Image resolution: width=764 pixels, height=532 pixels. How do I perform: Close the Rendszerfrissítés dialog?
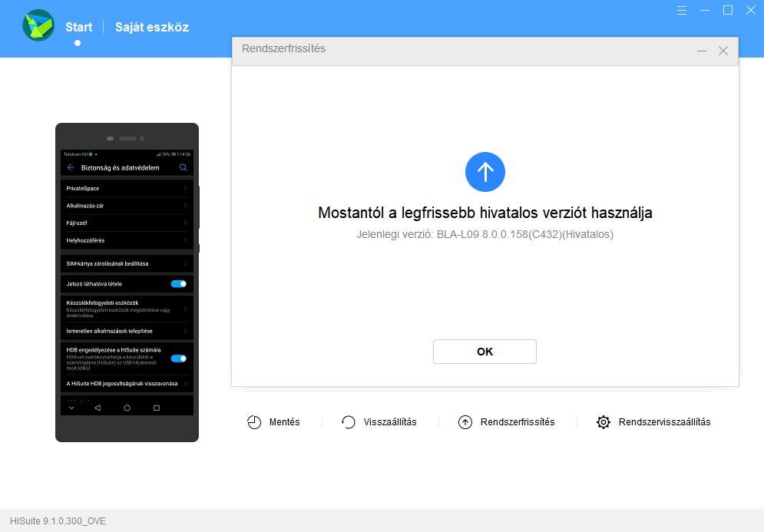coord(723,51)
